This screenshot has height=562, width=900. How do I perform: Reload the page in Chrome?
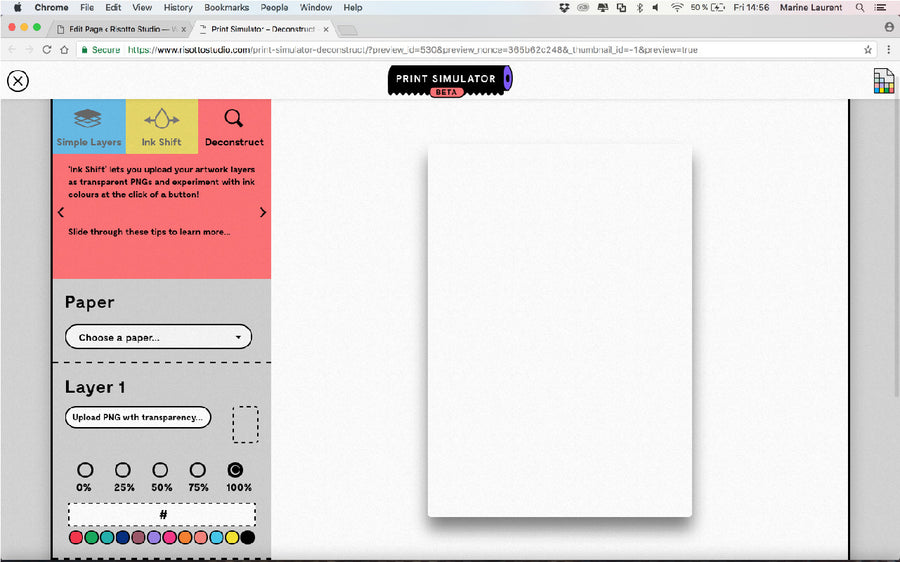[x=46, y=50]
